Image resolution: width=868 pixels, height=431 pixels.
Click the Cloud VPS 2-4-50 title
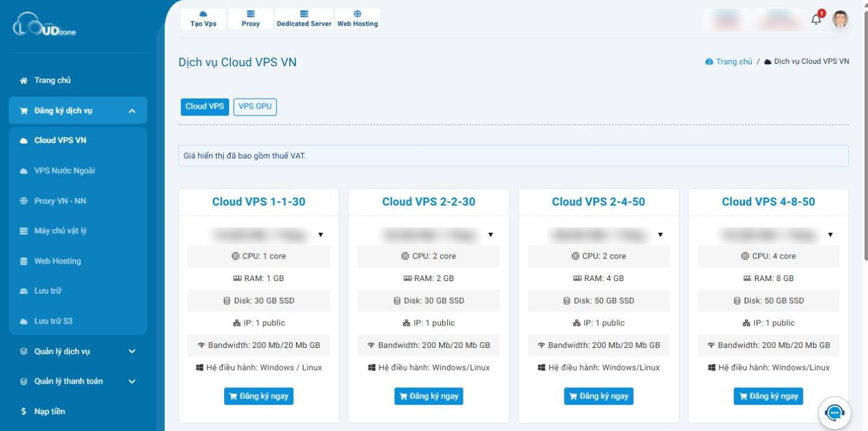(598, 202)
